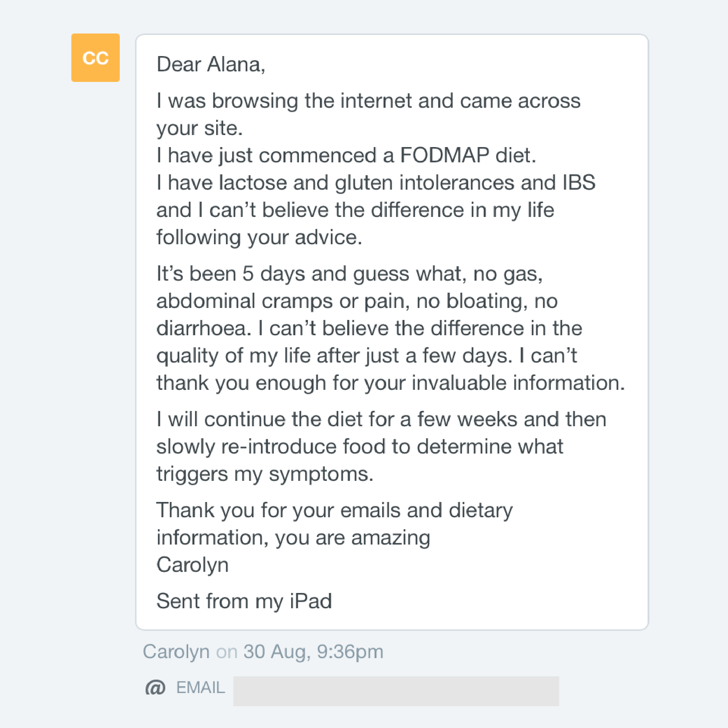This screenshot has height=728, width=728.
Task: Click the "invaluable information." line
Action: [390, 383]
